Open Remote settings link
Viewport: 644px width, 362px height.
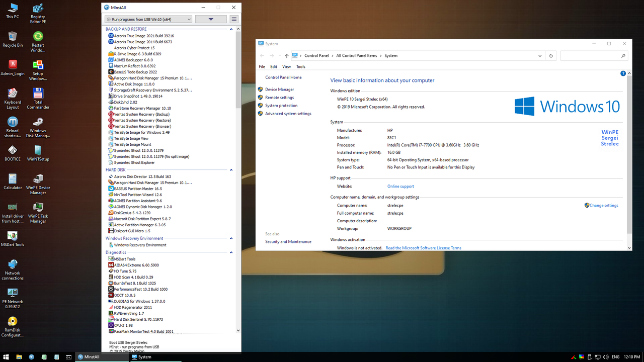pos(279,98)
